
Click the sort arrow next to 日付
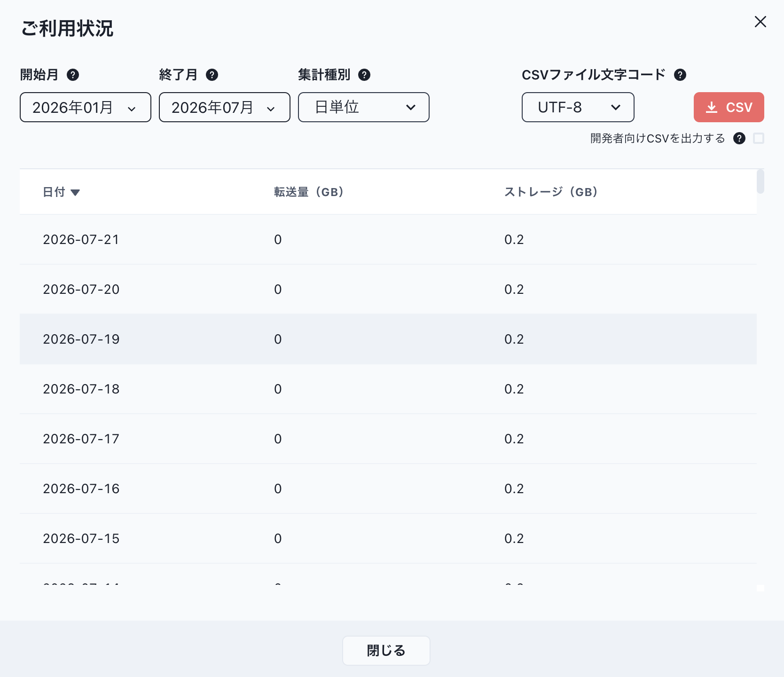[75, 192]
